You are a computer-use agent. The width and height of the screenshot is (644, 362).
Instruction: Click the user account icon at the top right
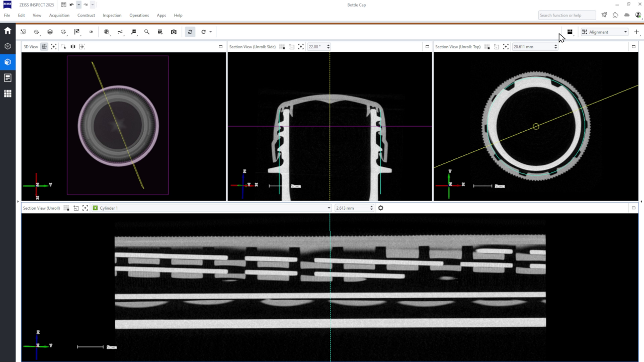point(638,15)
